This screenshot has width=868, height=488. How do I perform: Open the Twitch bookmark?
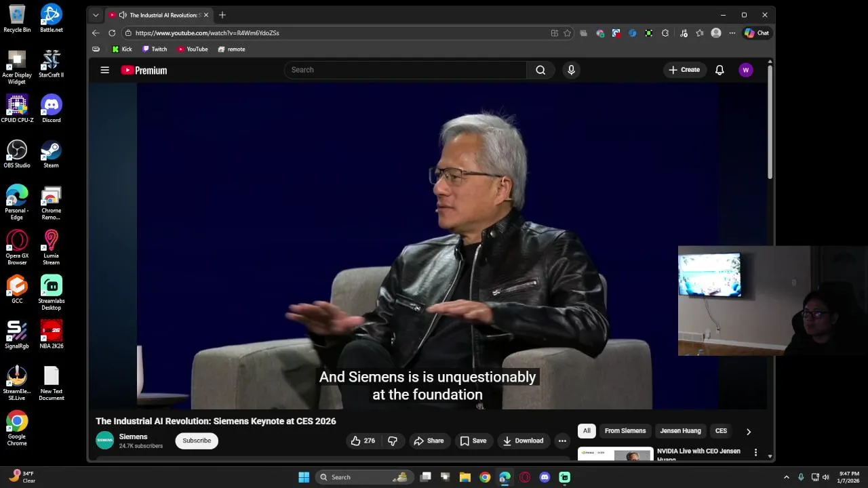155,49
